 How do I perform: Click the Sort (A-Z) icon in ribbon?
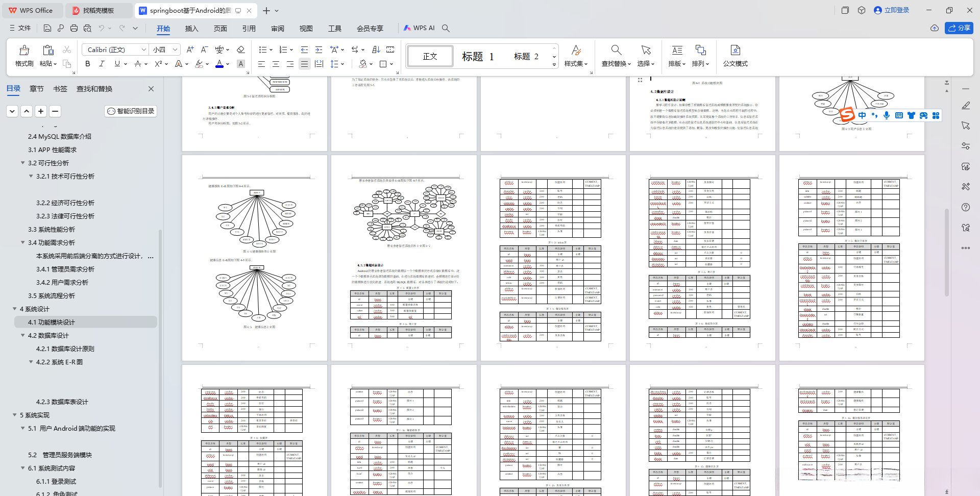tap(376, 49)
